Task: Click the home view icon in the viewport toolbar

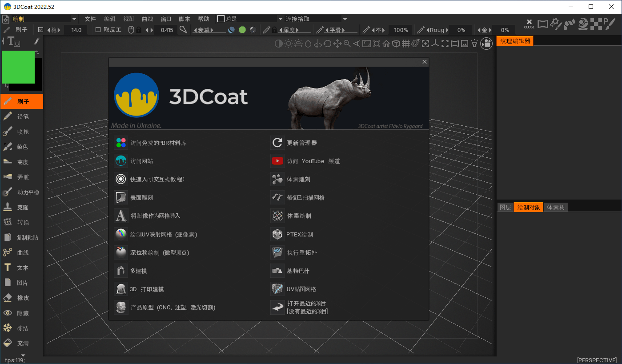Action: (386, 44)
